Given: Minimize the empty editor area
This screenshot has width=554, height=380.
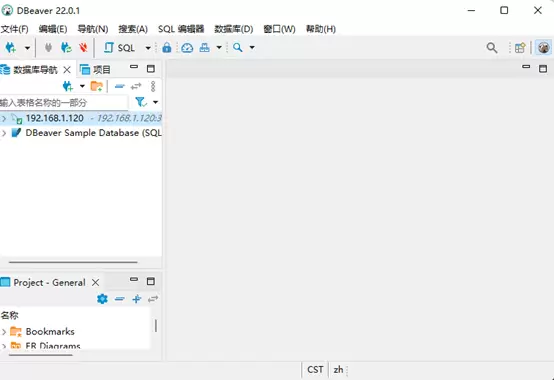Looking at the screenshot, I should 526,67.
